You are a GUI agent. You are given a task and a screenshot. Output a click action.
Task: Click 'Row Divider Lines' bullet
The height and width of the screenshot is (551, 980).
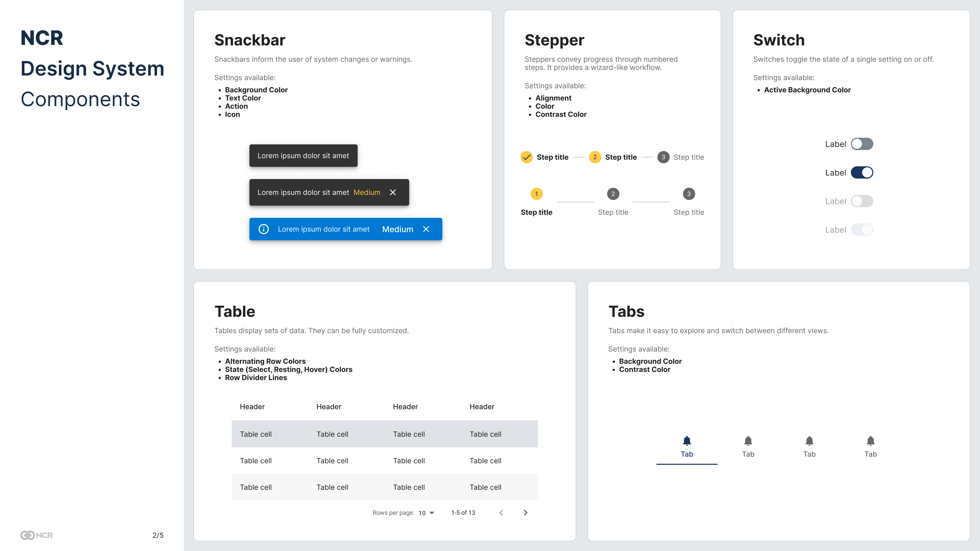tap(256, 378)
